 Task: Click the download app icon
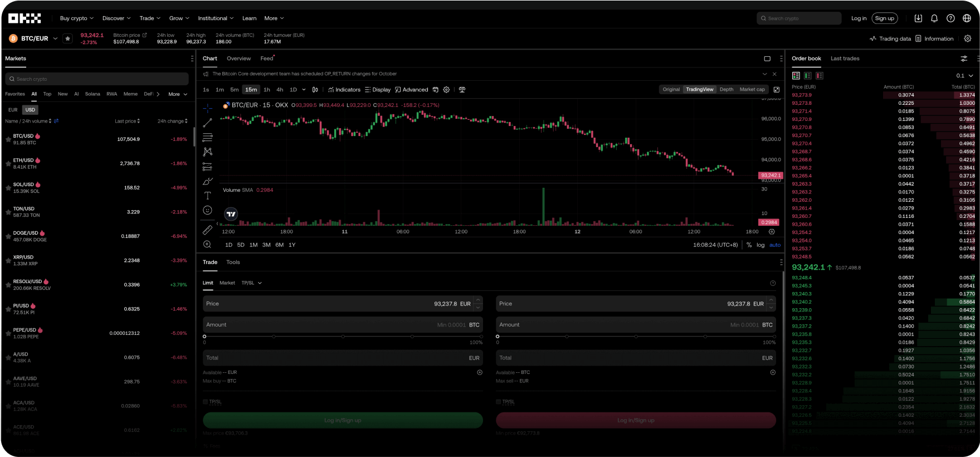(x=918, y=18)
